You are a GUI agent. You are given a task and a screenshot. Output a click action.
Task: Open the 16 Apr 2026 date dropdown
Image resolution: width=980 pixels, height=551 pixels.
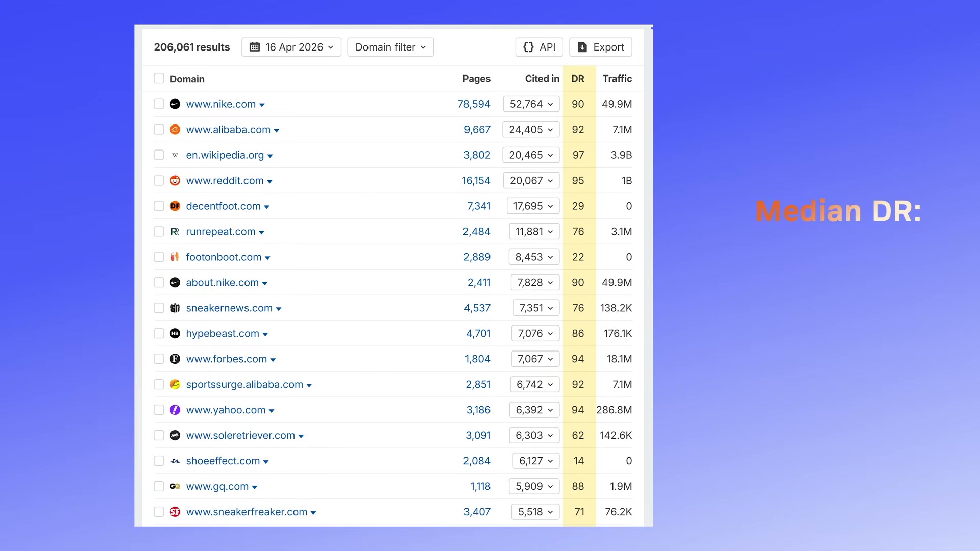[291, 47]
